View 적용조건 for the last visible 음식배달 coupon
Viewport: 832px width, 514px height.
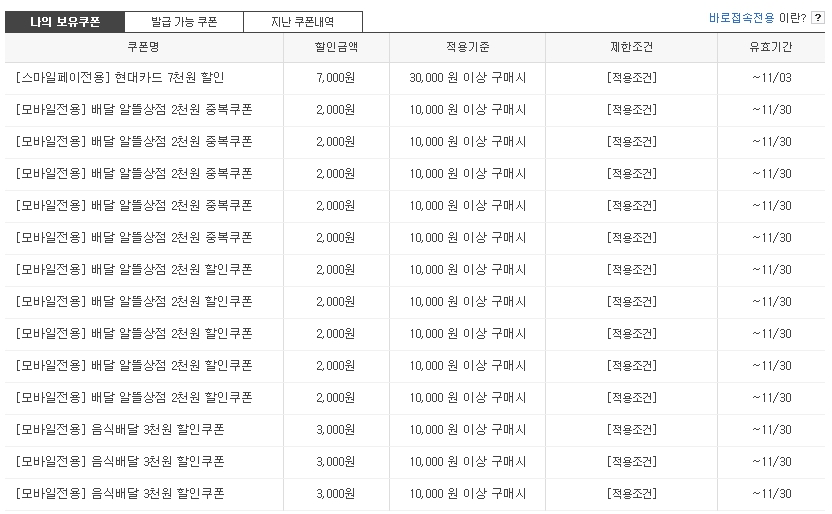tap(631, 494)
